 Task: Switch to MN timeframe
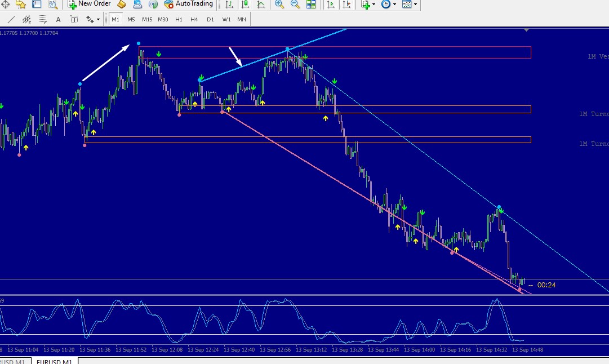(x=241, y=19)
